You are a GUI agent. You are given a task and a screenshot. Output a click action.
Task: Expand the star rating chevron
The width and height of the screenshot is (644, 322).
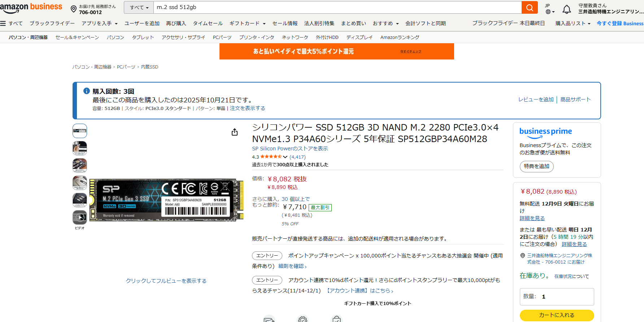[285, 157]
